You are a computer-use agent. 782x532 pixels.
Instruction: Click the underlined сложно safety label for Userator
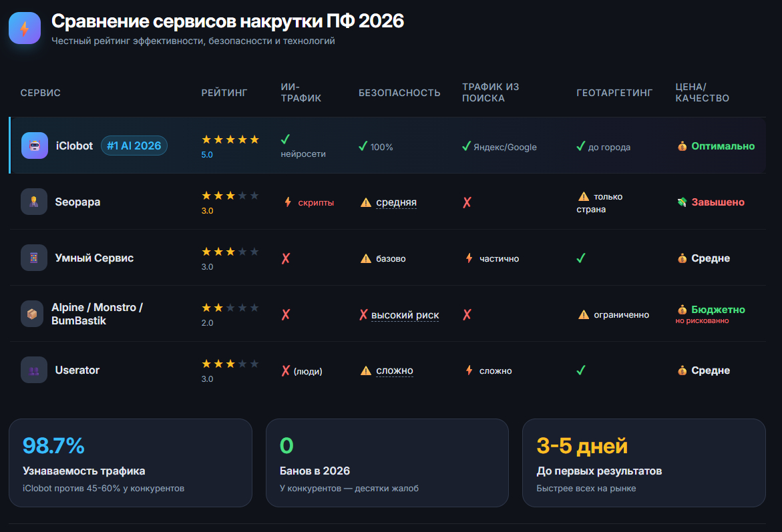(x=395, y=370)
